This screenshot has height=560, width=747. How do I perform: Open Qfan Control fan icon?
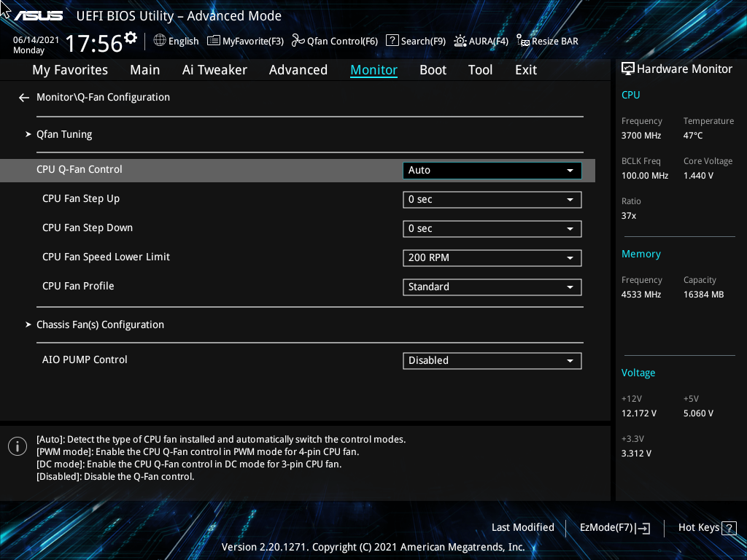coord(298,41)
